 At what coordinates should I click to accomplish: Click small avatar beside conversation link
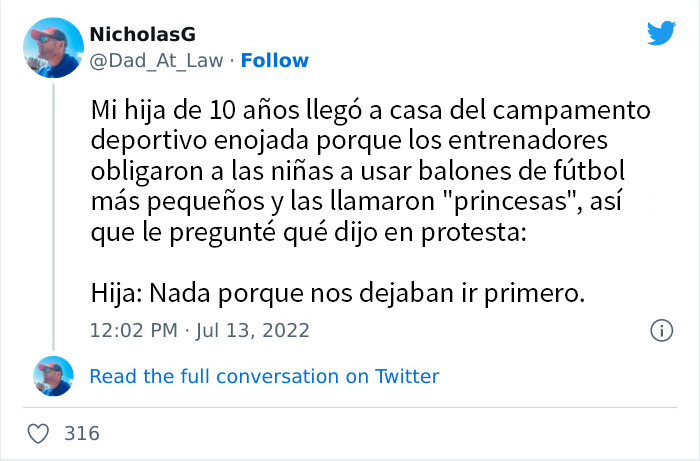pyautogui.click(x=51, y=377)
